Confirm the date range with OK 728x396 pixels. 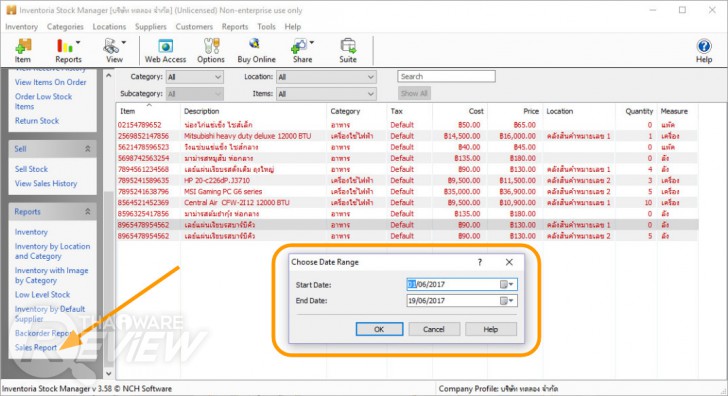379,329
